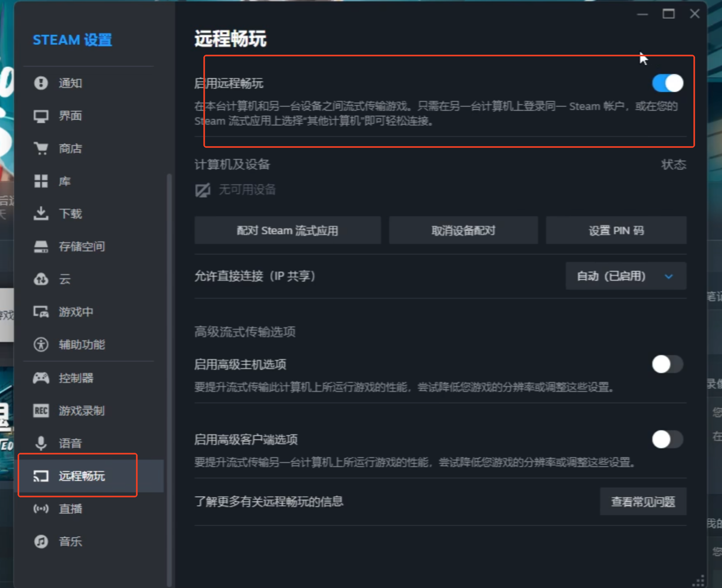The image size is (722, 588).
Task: Click the library (库) grid icon
Action: coord(41,181)
